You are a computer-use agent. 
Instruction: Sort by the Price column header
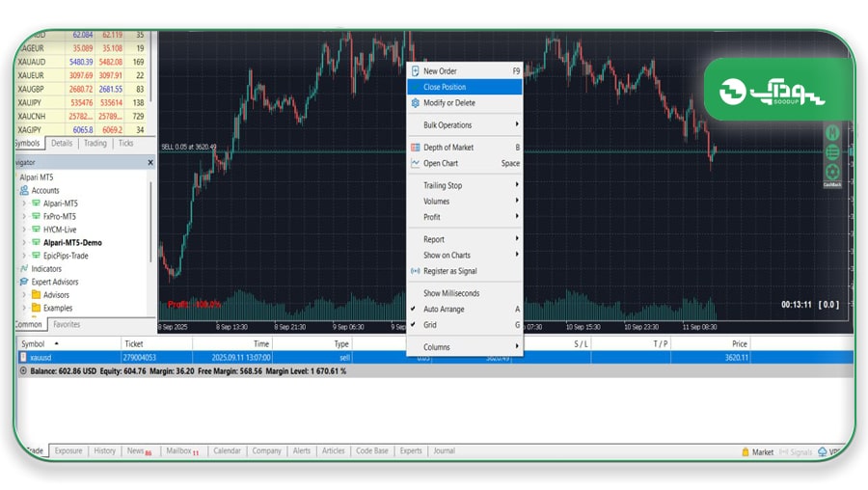711,343
